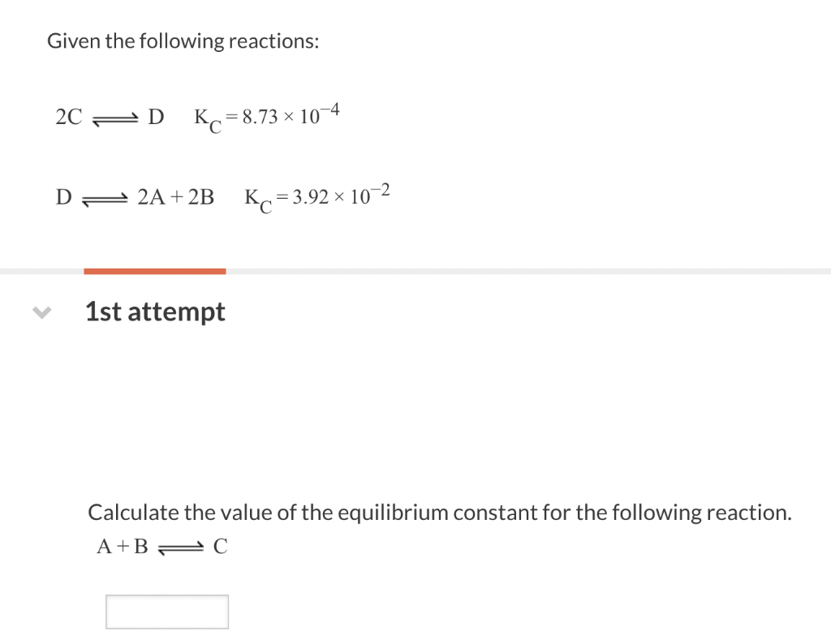Click the 1st attempt heading text
This screenshot has height=644, width=831.
tap(154, 311)
